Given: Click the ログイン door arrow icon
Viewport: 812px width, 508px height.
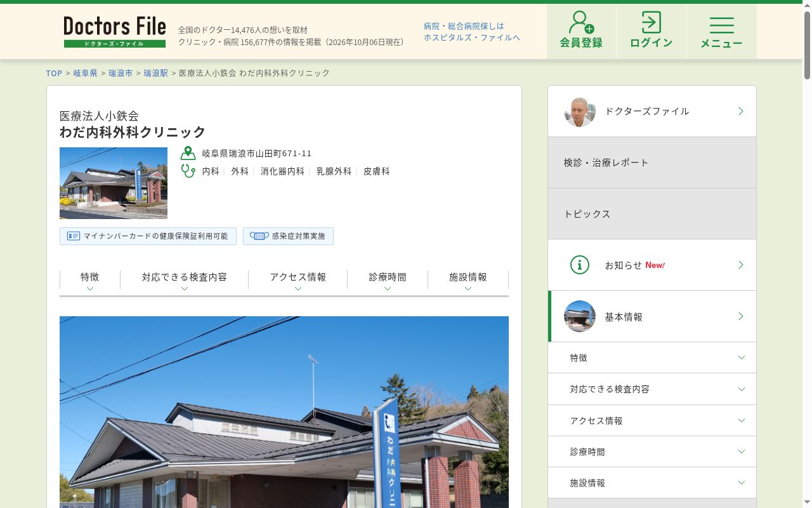Looking at the screenshot, I should click(x=651, y=22).
